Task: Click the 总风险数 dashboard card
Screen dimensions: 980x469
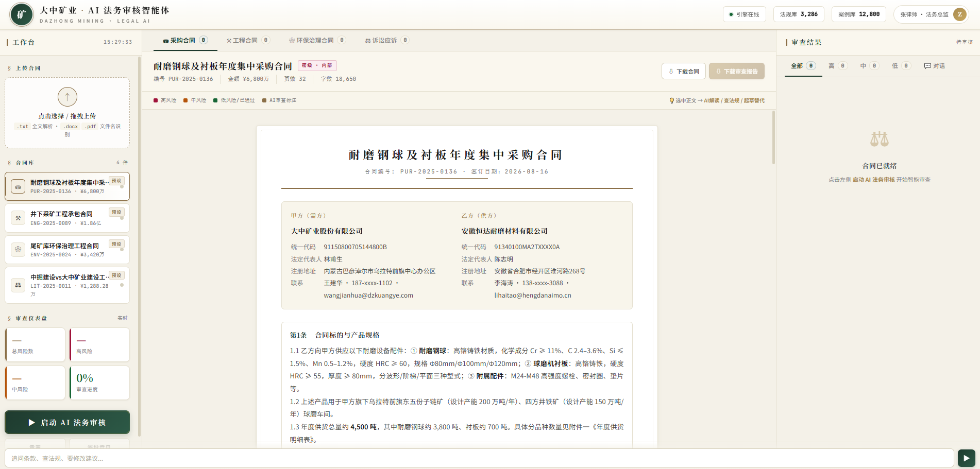Action: click(35, 345)
